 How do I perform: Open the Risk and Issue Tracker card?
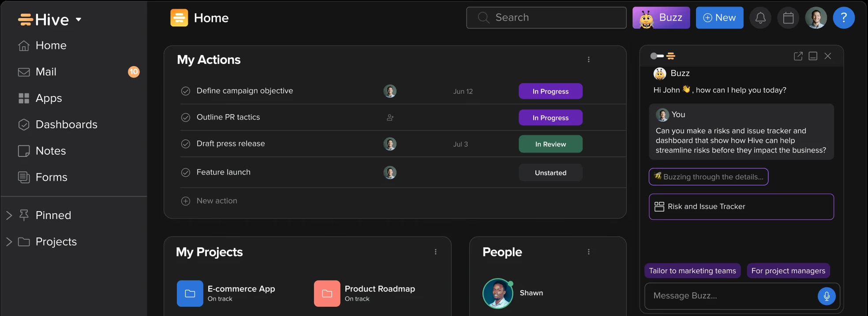point(741,207)
